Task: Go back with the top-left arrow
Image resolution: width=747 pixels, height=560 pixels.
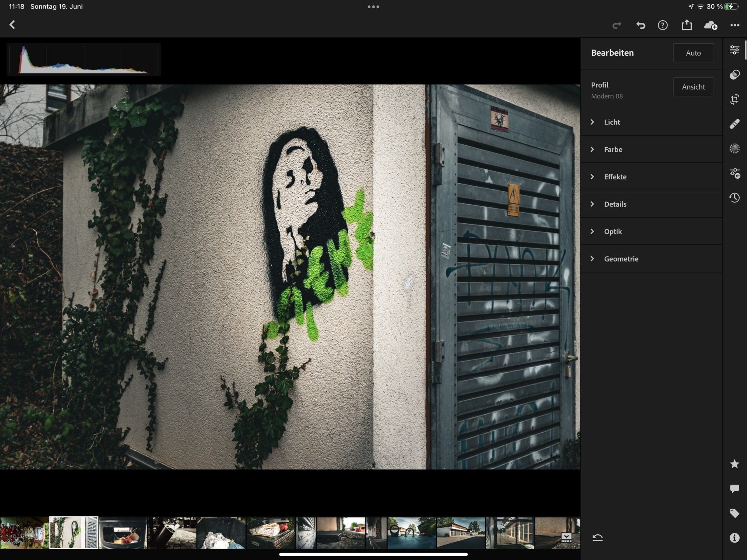Action: 12,25
